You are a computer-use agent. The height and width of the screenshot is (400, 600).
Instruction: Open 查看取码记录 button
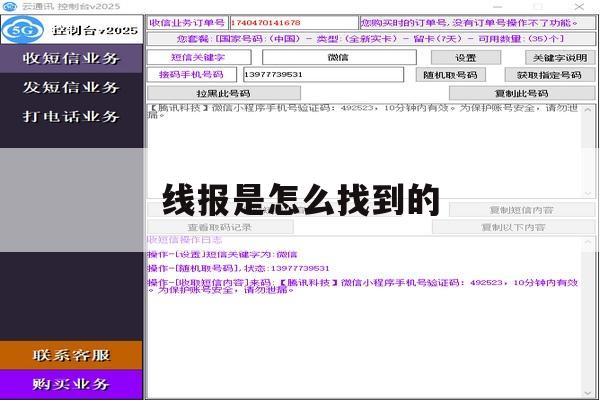pos(220,227)
